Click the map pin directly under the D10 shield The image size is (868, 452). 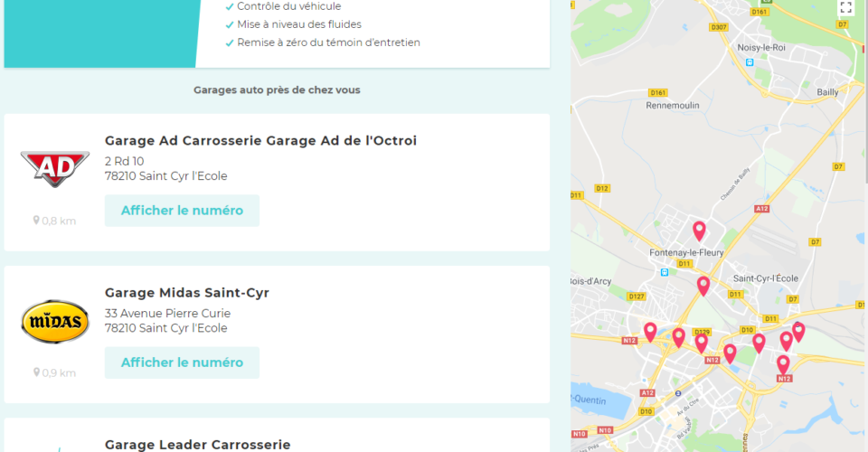(x=759, y=343)
